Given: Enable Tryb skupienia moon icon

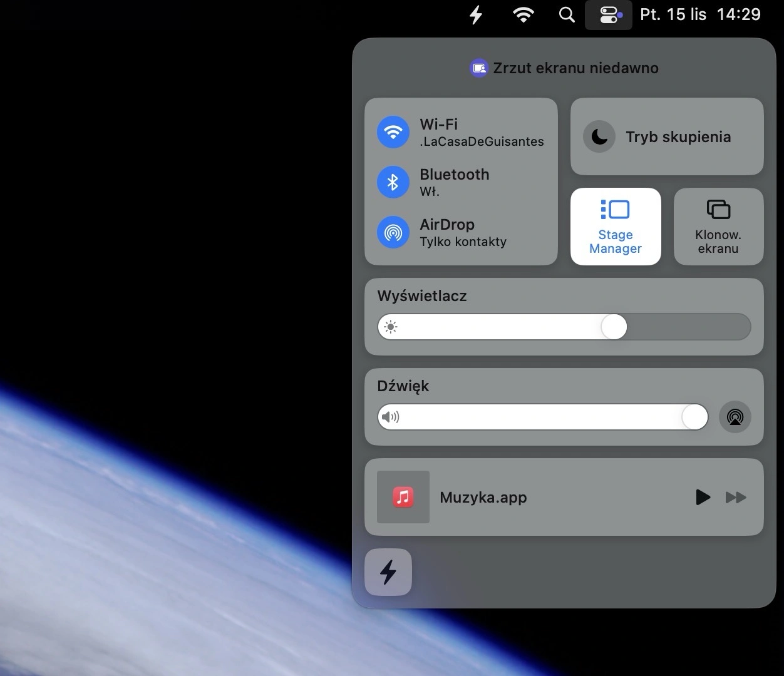Looking at the screenshot, I should click(x=599, y=136).
